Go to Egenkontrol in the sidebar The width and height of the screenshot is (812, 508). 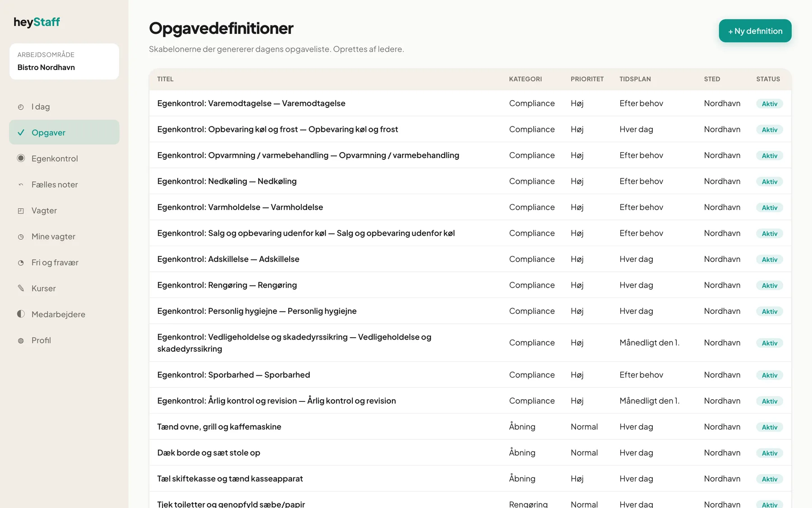point(64,158)
